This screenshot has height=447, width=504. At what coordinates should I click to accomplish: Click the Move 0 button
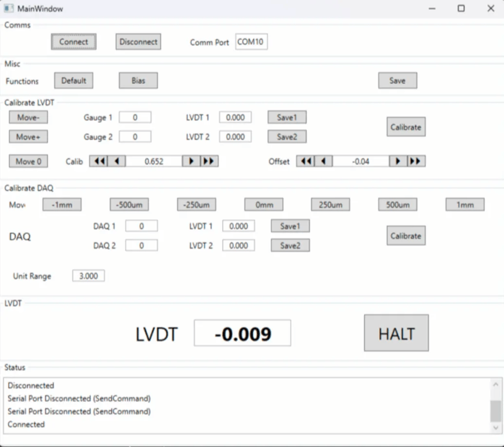29,161
